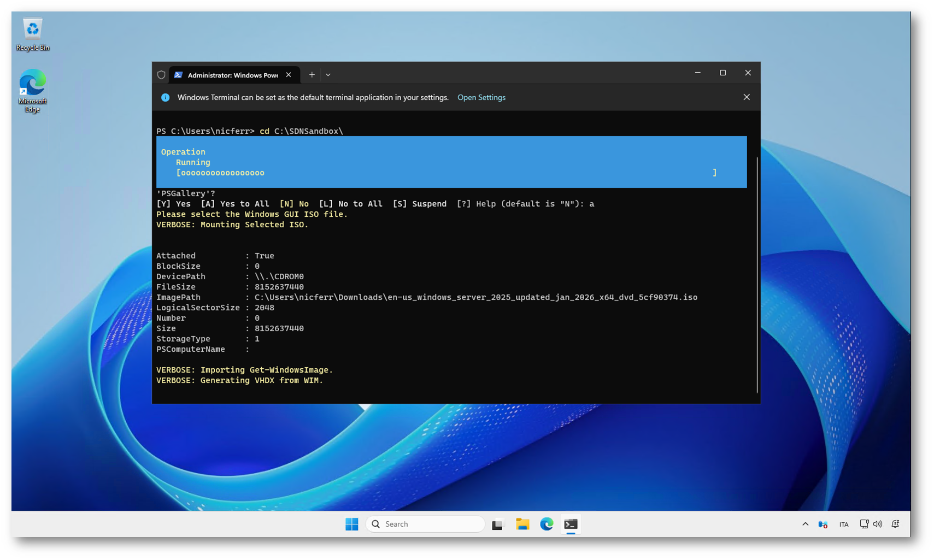Click the Open Settings link

[481, 97]
